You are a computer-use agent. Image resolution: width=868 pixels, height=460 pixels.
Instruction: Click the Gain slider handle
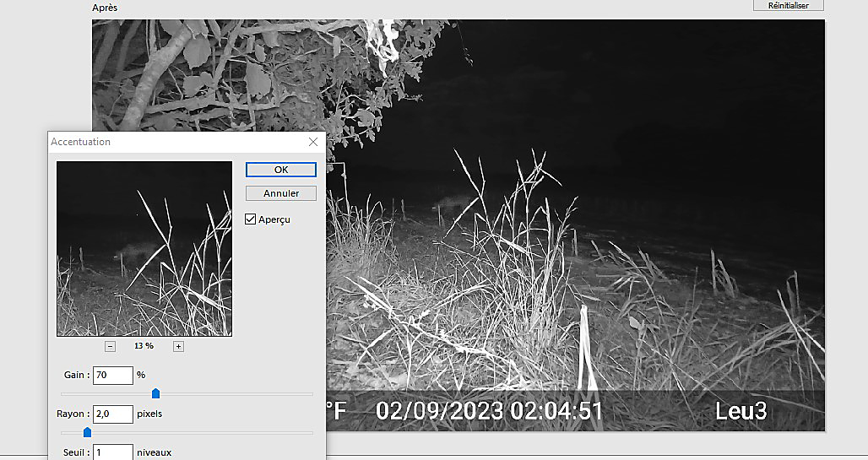point(155,393)
